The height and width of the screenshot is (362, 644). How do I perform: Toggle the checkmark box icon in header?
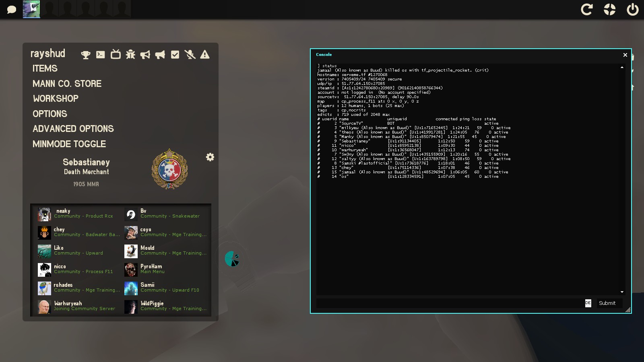pos(175,55)
